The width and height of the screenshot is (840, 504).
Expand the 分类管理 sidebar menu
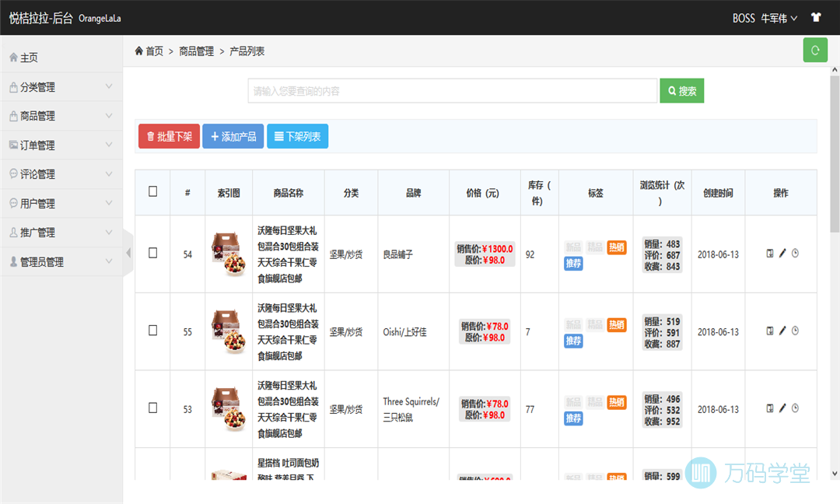pyautogui.click(x=61, y=87)
